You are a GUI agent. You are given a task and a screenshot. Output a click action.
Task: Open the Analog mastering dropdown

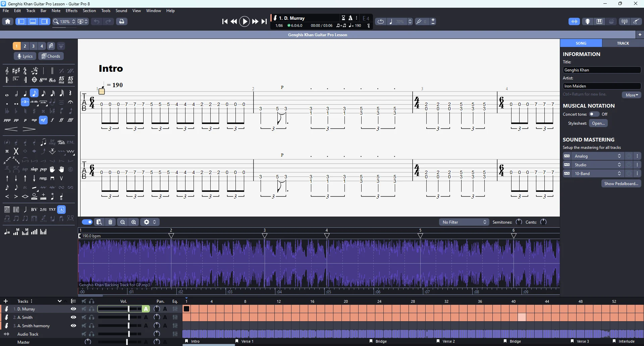click(x=598, y=156)
